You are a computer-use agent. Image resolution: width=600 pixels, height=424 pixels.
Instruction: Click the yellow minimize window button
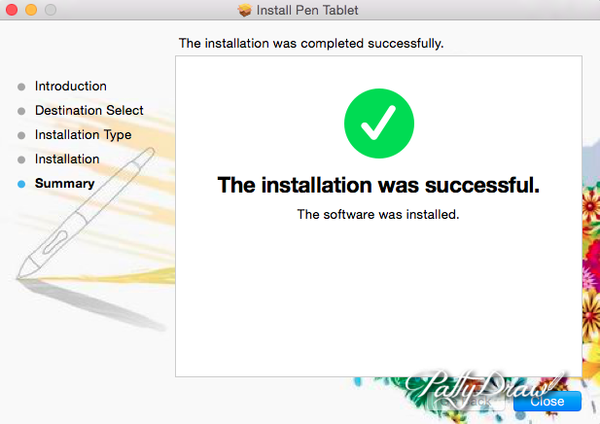pyautogui.click(x=30, y=10)
